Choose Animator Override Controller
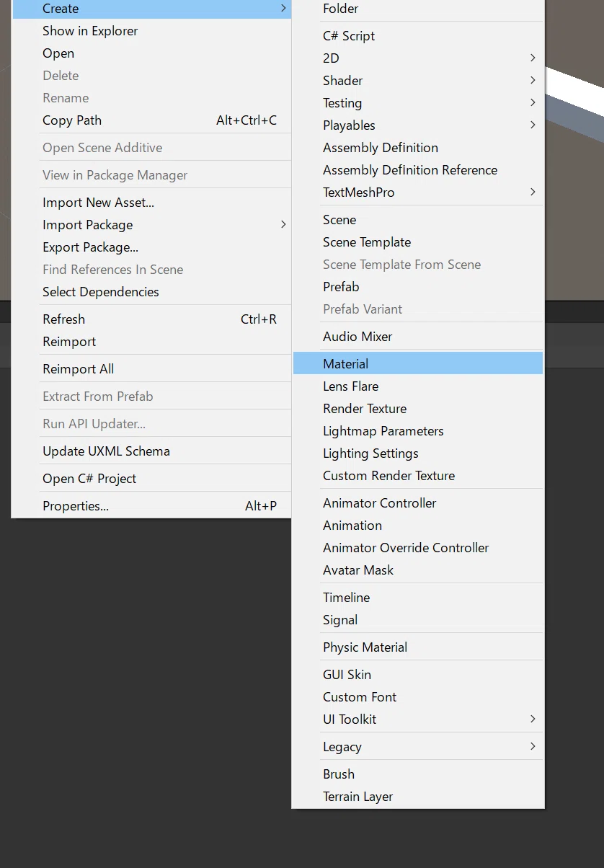Screen dimensions: 604x868 418,548
